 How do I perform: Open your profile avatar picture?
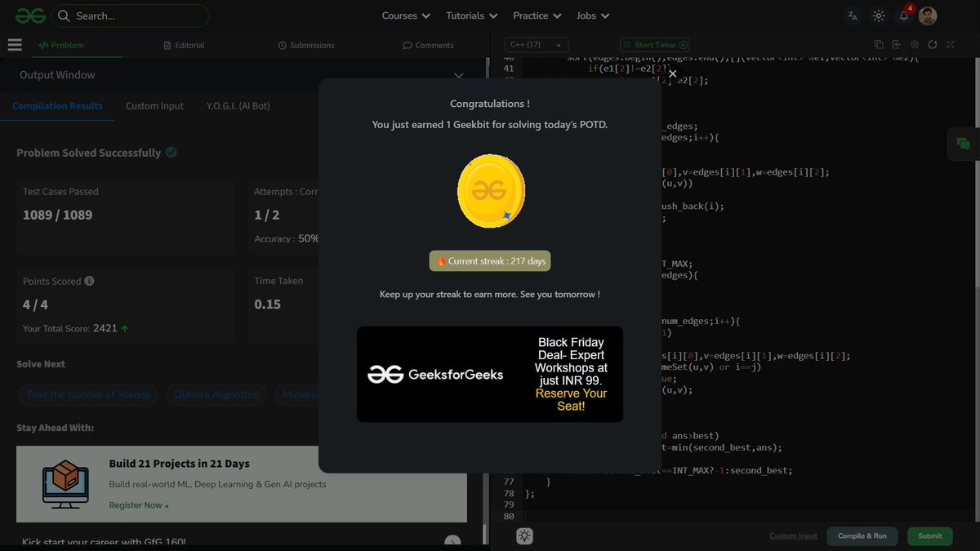click(x=928, y=16)
